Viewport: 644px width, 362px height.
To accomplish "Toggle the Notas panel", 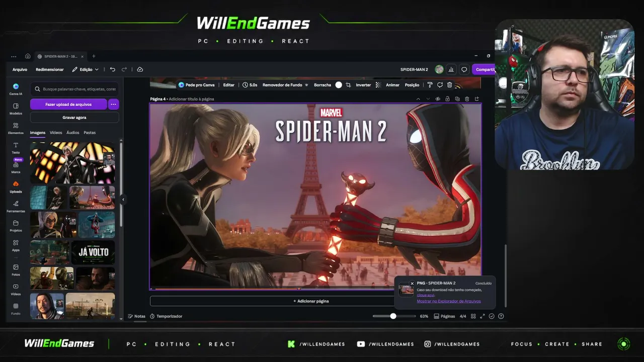I will pyautogui.click(x=136, y=316).
